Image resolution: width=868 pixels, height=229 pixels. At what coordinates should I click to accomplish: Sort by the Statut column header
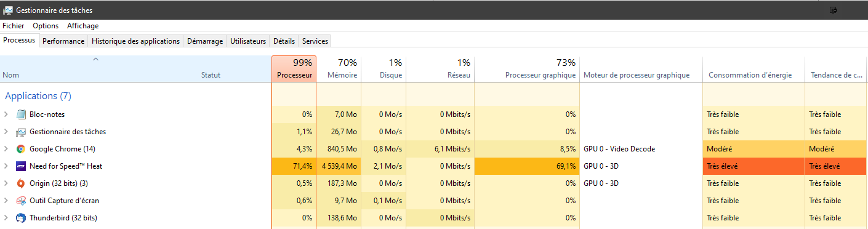coord(211,75)
